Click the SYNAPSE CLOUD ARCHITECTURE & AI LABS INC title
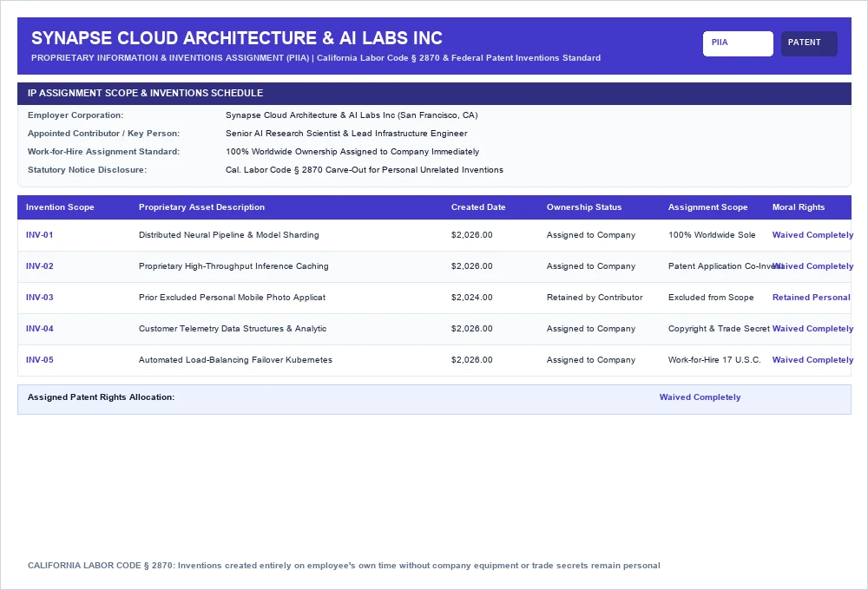The width and height of the screenshot is (868, 590). pyautogui.click(x=237, y=38)
